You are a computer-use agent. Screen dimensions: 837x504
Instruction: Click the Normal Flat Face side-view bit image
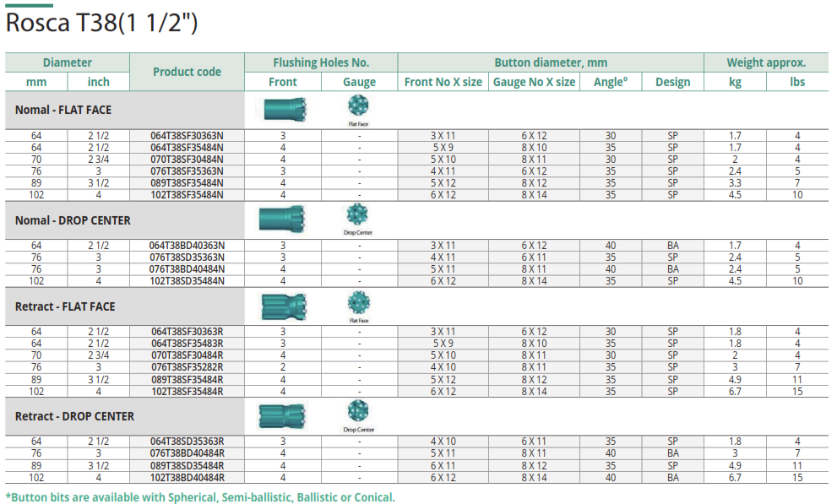pyautogui.click(x=285, y=110)
